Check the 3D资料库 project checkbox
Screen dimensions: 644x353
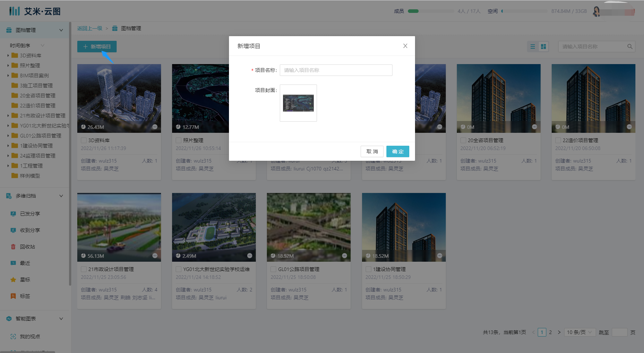click(x=84, y=140)
